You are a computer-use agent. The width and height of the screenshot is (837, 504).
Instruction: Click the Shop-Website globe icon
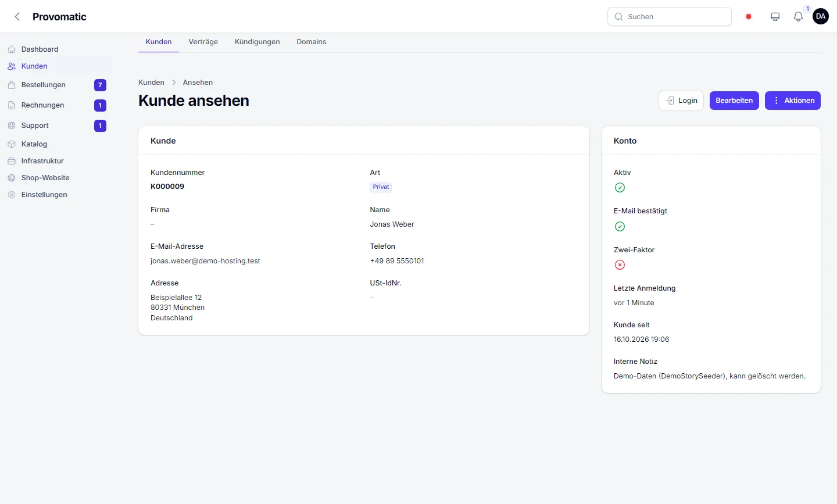[x=12, y=178]
